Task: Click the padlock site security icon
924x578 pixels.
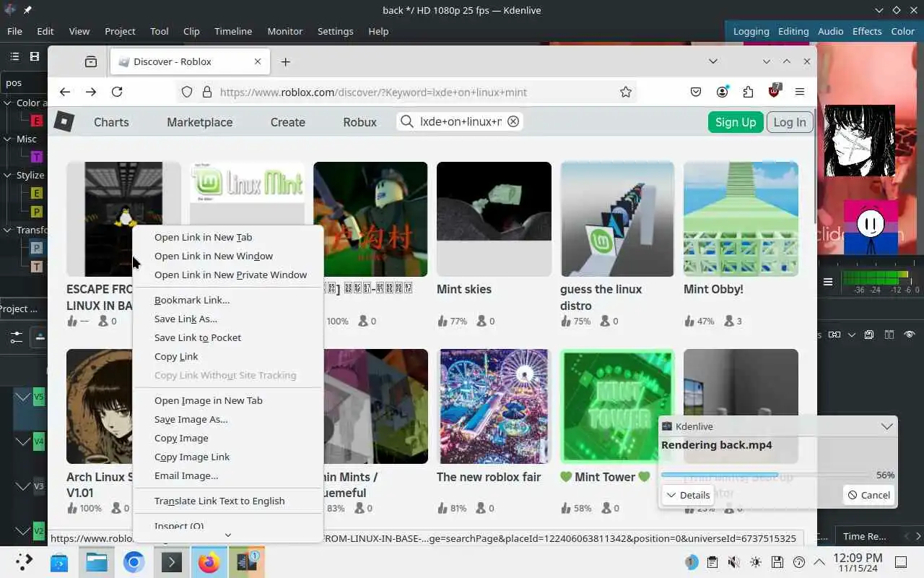Action: [x=207, y=92]
